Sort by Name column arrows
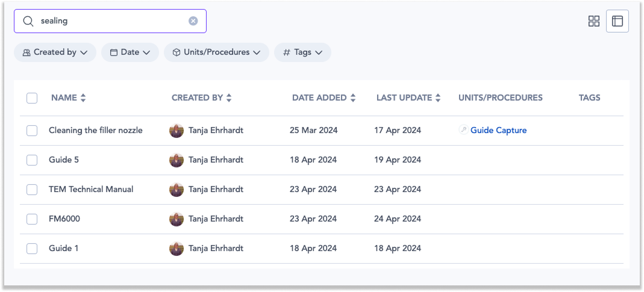Image resolution: width=644 pixels, height=292 pixels. pyautogui.click(x=83, y=98)
